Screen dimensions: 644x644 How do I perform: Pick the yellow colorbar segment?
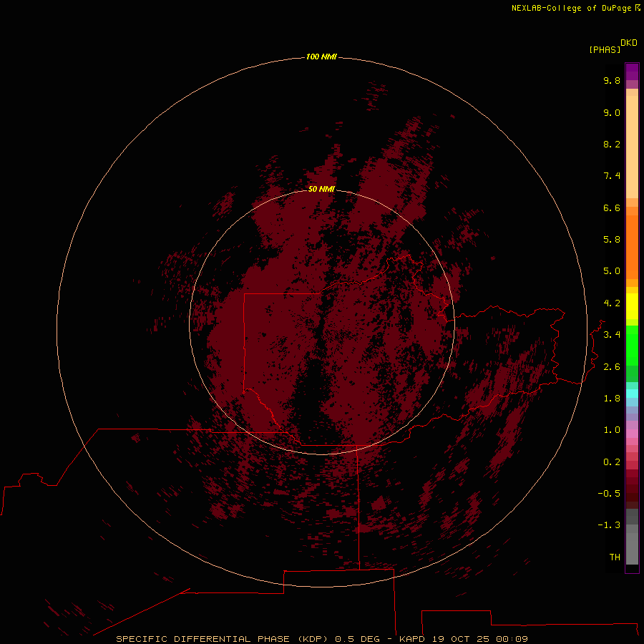(632, 306)
